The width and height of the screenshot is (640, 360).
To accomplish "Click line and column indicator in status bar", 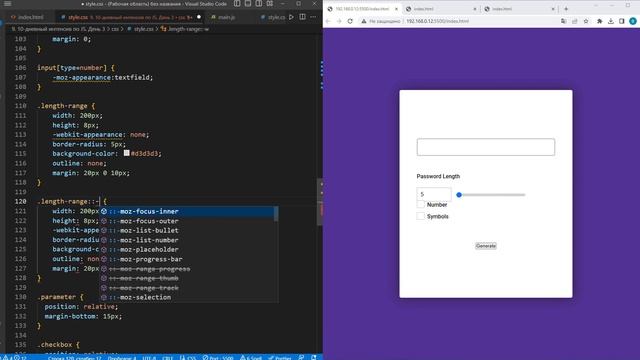I will 74,358.
